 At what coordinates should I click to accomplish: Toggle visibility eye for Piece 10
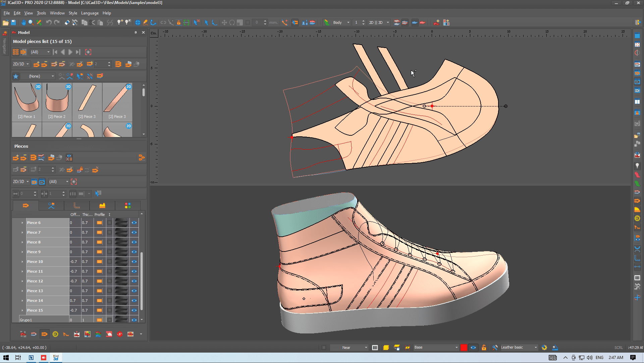[134, 262]
